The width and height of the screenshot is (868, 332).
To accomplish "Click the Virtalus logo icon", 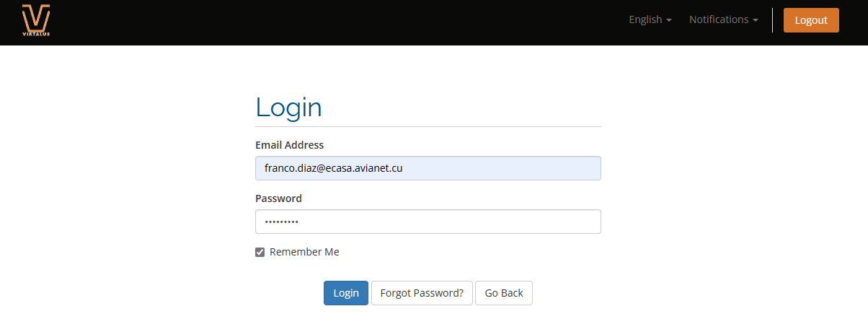I will 35,17.
